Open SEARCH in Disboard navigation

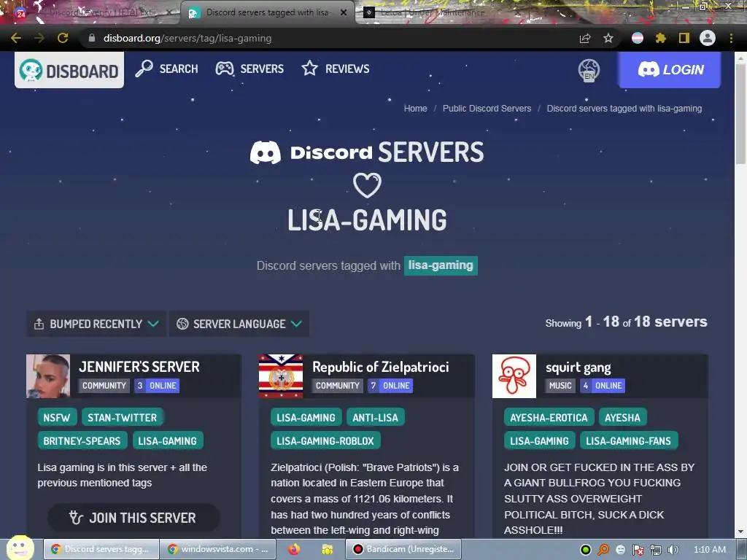coord(166,69)
